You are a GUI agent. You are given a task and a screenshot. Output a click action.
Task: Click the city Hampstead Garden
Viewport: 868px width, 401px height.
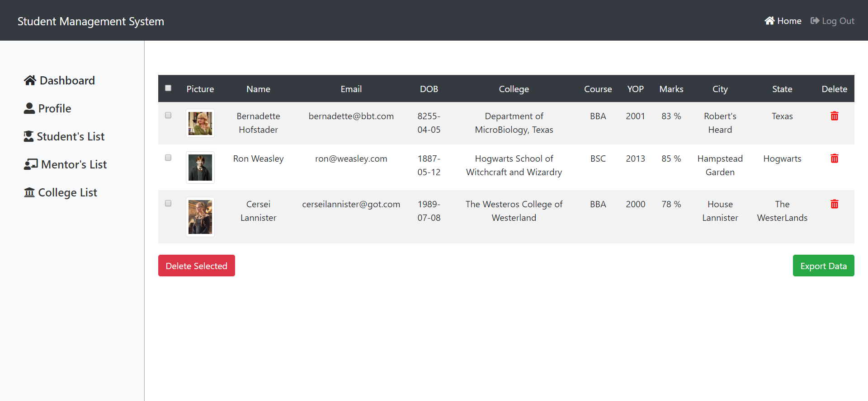tap(720, 165)
